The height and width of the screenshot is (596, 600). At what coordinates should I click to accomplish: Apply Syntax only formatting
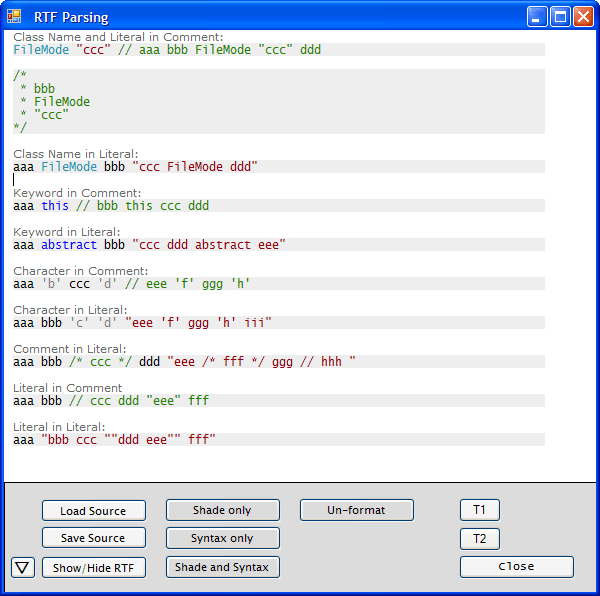(x=223, y=538)
